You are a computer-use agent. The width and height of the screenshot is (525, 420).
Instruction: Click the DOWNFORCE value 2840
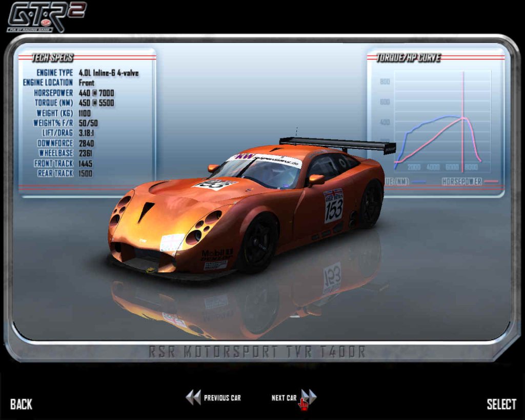point(86,144)
